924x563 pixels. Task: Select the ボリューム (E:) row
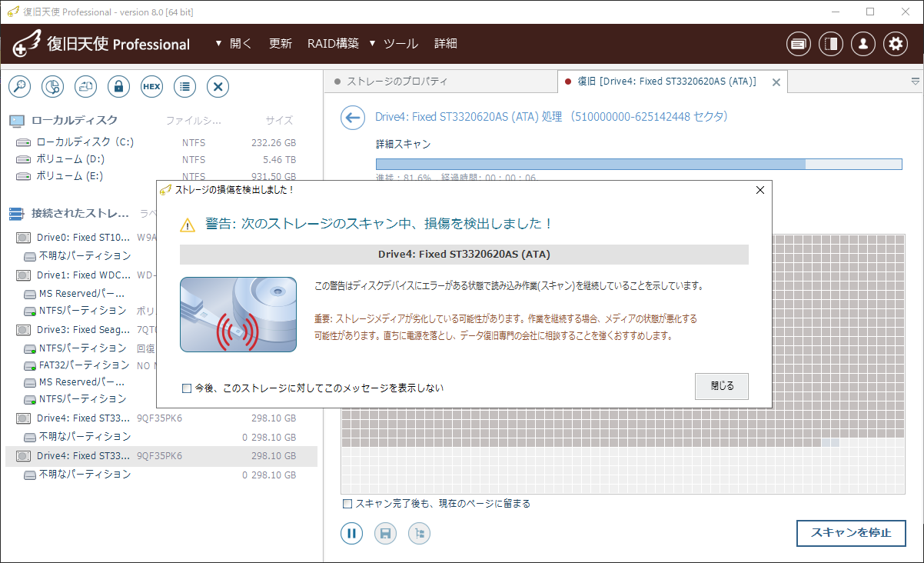160,176
